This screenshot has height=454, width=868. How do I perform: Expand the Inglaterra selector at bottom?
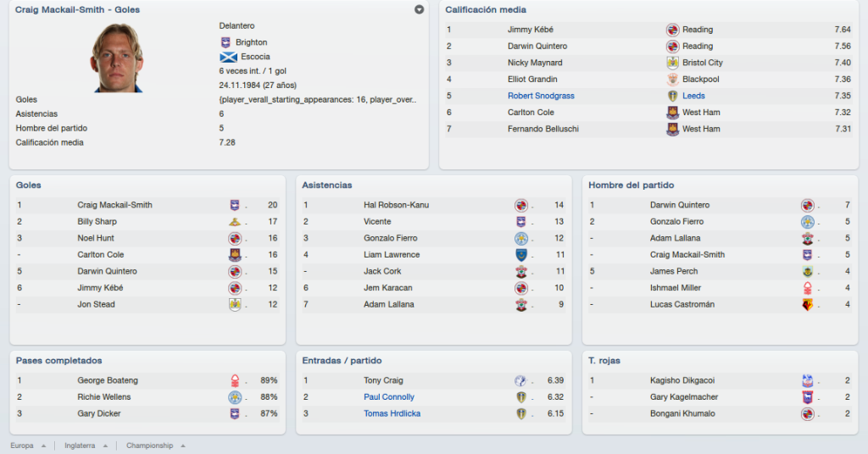tap(86, 446)
